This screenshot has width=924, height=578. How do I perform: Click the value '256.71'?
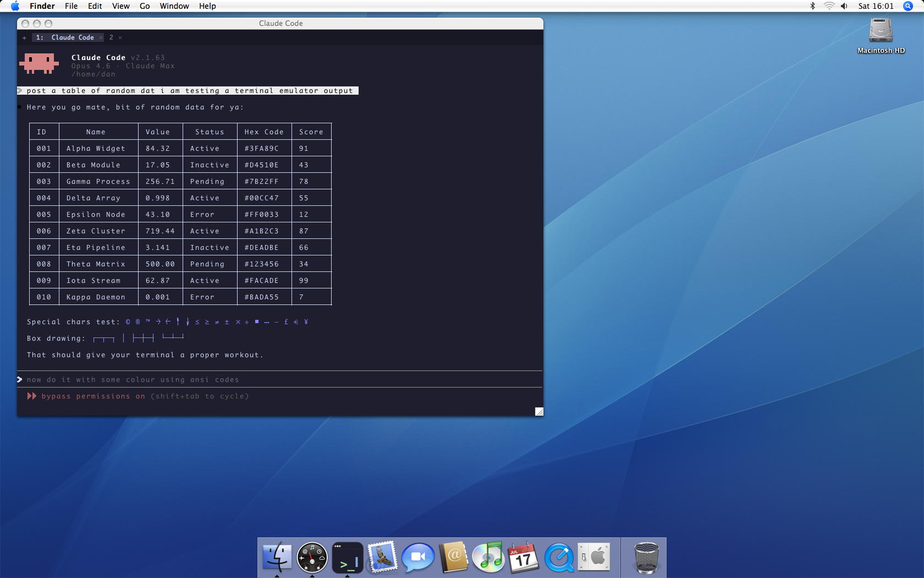click(x=160, y=181)
